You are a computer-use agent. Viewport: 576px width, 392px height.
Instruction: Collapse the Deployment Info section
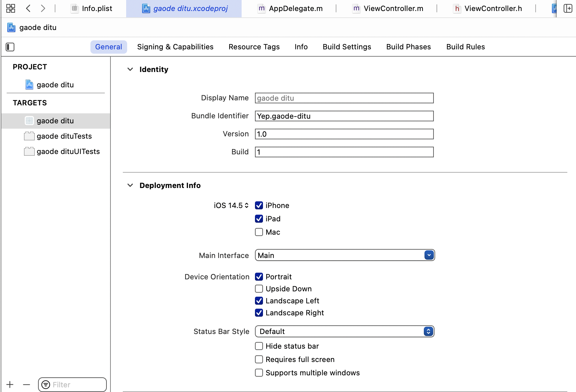130,185
